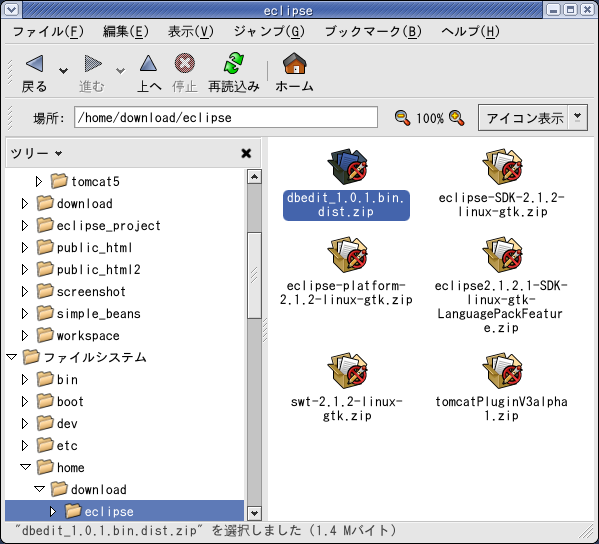Close the tree side pane
The height and width of the screenshot is (544, 599).
tap(246, 153)
